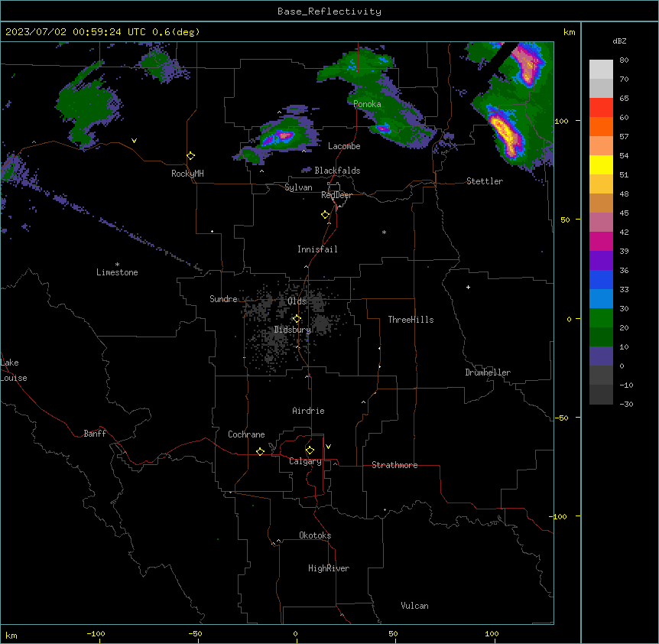This screenshot has width=659, height=644.
Task: Click the green 20–30 dBZ legend swatch
Action: [601, 318]
